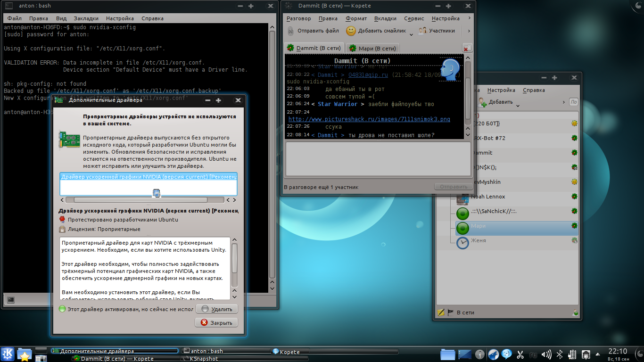Click the Kopete smiley bubble tray icon
The height and width of the screenshot is (362, 644).
(507, 354)
